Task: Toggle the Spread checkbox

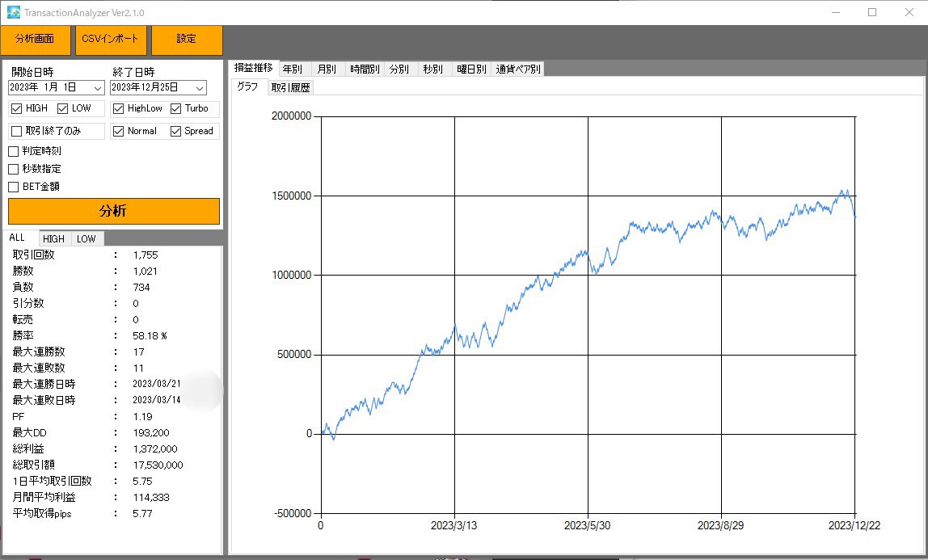Action: pyautogui.click(x=175, y=131)
